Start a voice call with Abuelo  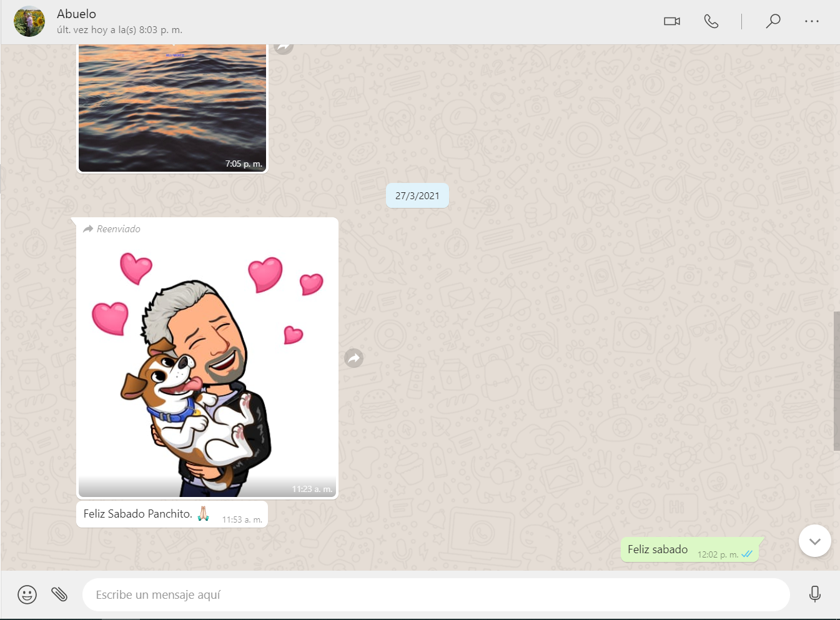point(711,21)
